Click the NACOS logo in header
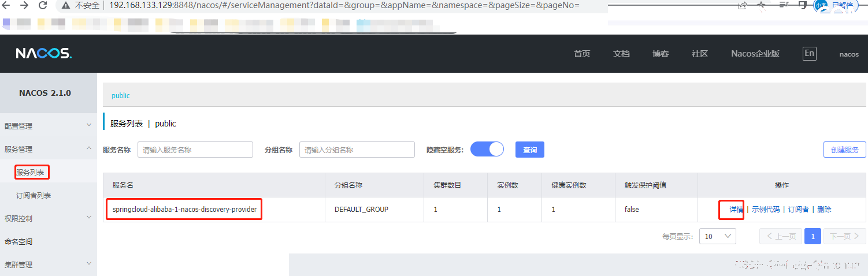868x276 pixels. (43, 54)
